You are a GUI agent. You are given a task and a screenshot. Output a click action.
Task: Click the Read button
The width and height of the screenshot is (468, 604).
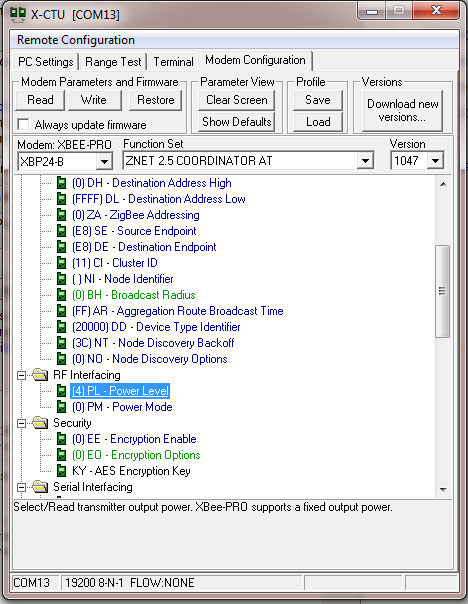pos(40,100)
